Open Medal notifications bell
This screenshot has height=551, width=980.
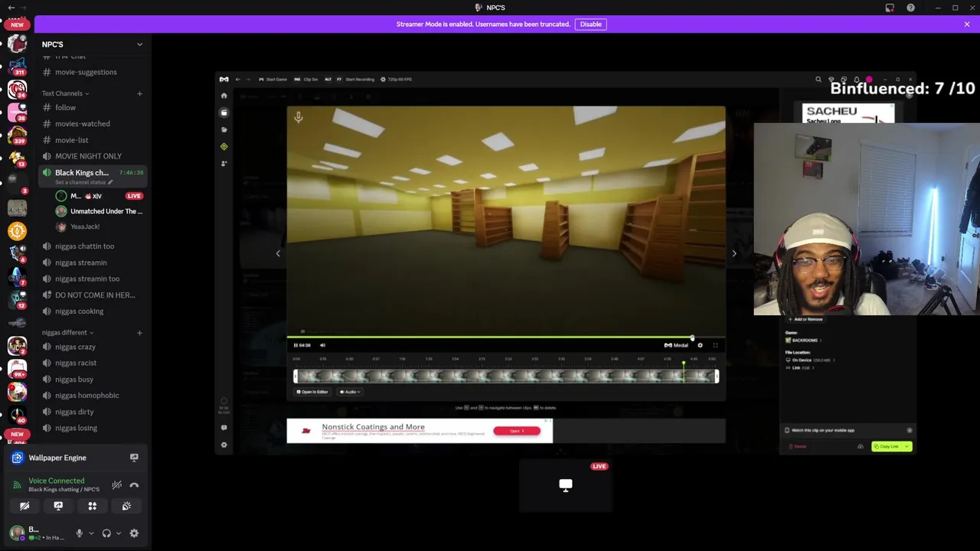pos(857,80)
